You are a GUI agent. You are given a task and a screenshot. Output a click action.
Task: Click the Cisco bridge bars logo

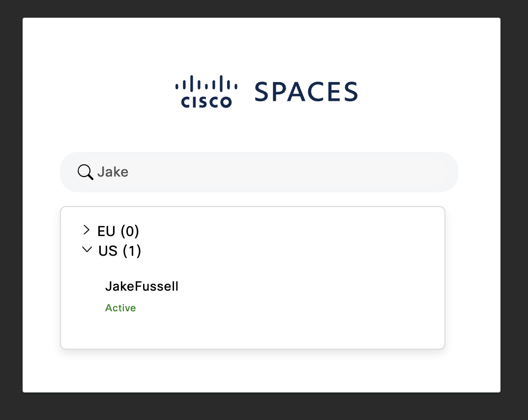click(x=206, y=83)
